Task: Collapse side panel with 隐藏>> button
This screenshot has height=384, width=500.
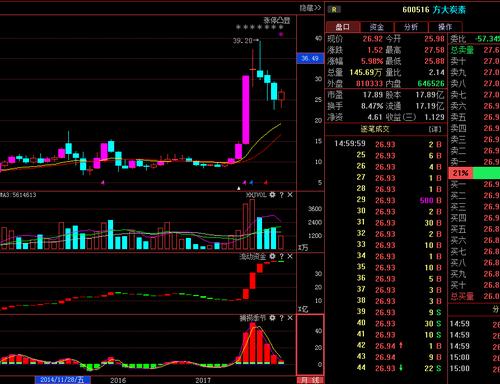Action: point(310,8)
